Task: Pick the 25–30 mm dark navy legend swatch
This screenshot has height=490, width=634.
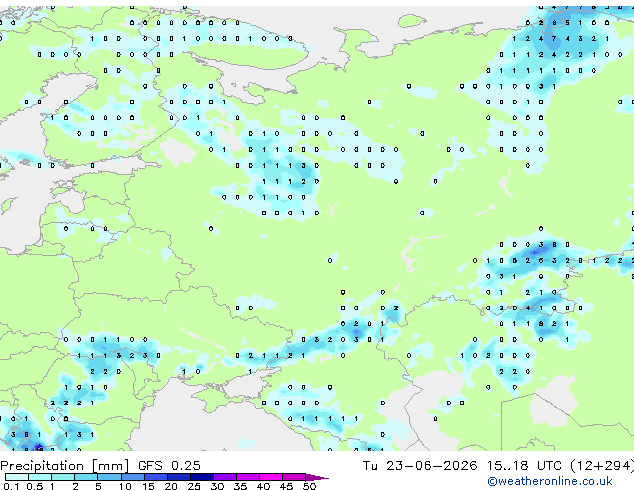Action: [x=202, y=477]
